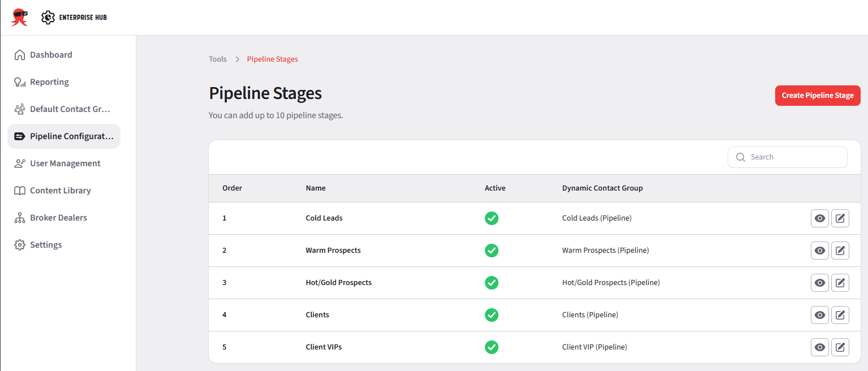The height and width of the screenshot is (371, 868).
Task: Click the Default Contact Groups icon
Action: tap(20, 109)
